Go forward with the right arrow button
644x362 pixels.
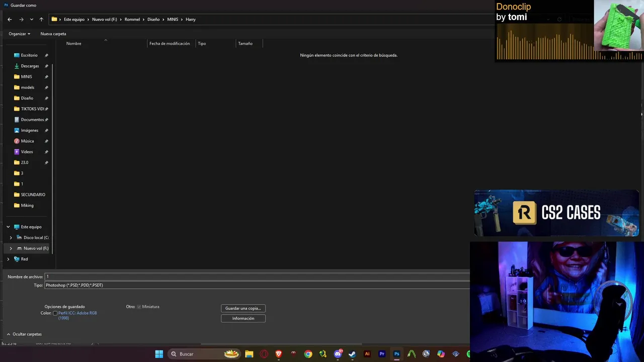(x=21, y=19)
